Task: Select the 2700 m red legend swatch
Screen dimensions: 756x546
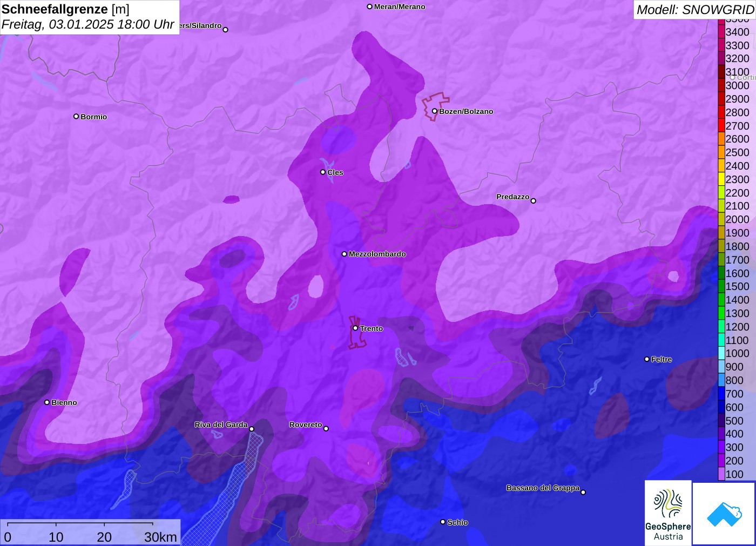Action: (x=721, y=125)
